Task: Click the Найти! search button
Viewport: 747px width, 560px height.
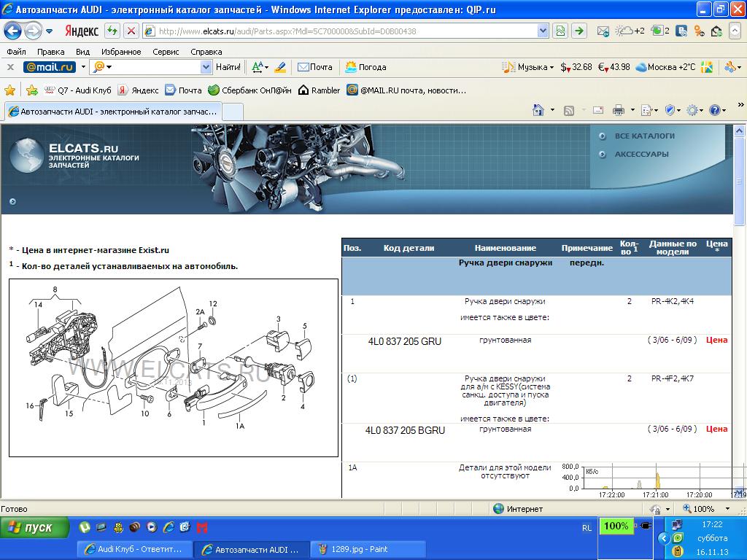Action: [228, 67]
